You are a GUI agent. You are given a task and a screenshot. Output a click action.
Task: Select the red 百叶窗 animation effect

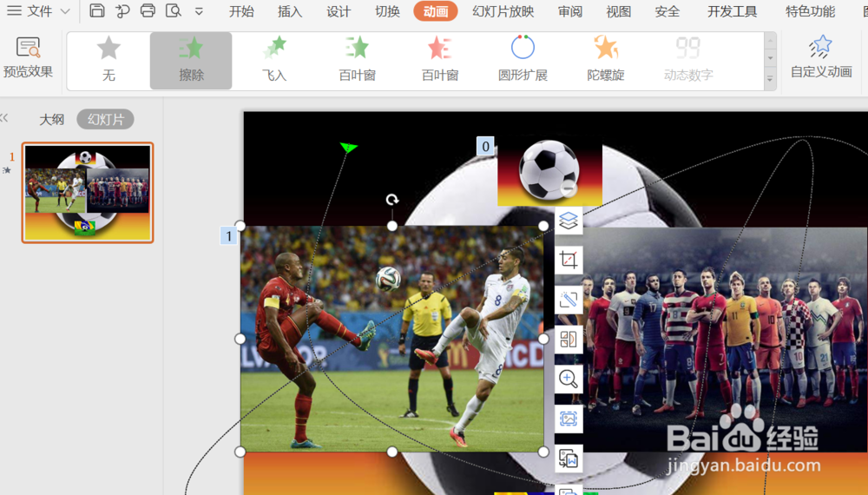pos(440,60)
